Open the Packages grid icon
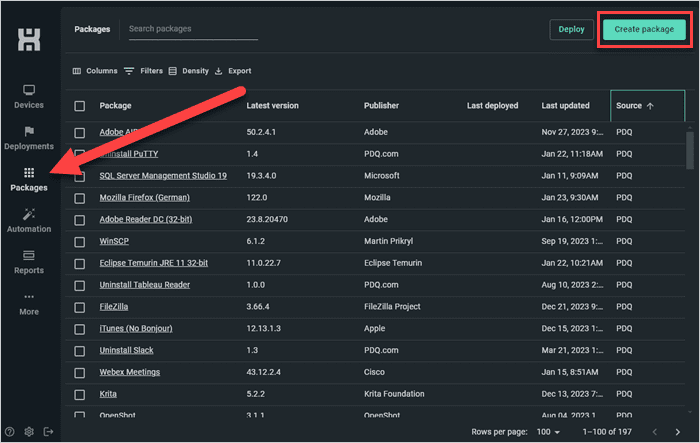This screenshot has height=443, width=700. point(29,173)
